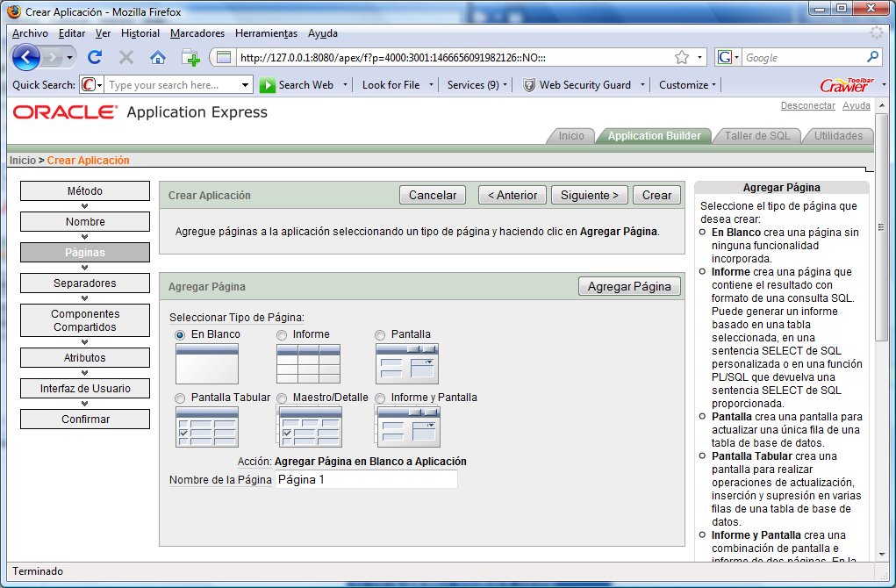Click the Crear button
The height and width of the screenshot is (588, 896).
coord(656,195)
